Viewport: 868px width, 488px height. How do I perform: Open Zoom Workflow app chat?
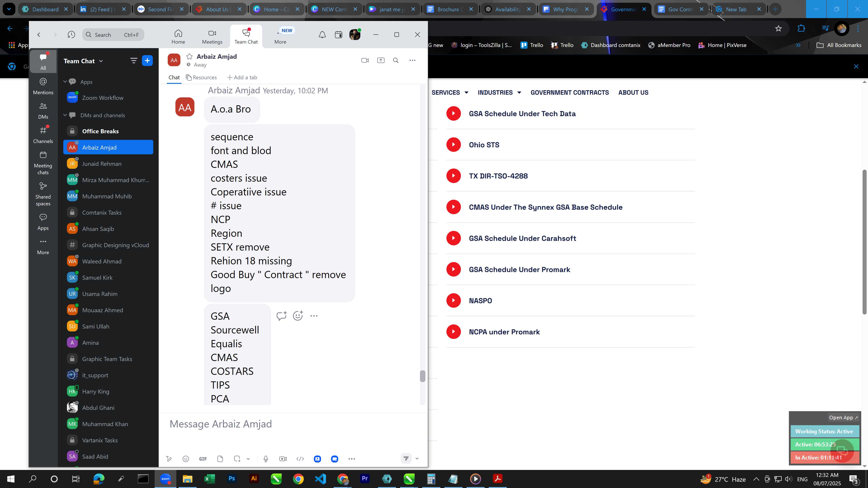[108, 98]
